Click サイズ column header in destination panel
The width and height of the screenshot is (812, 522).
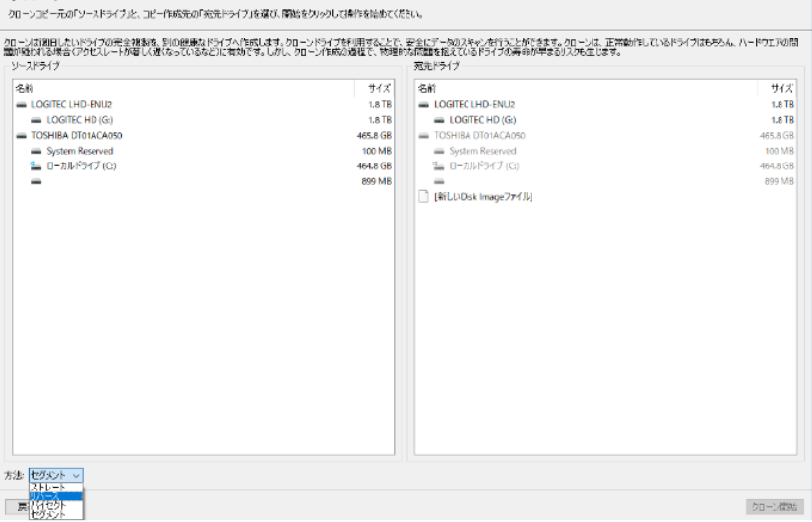781,88
